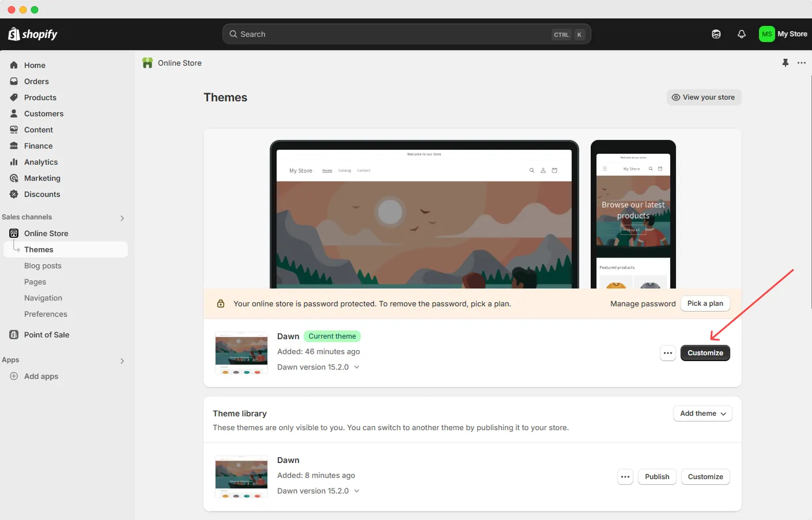Select Blog posts in the sidebar
Viewport: 812px width, 520px height.
pyautogui.click(x=43, y=265)
